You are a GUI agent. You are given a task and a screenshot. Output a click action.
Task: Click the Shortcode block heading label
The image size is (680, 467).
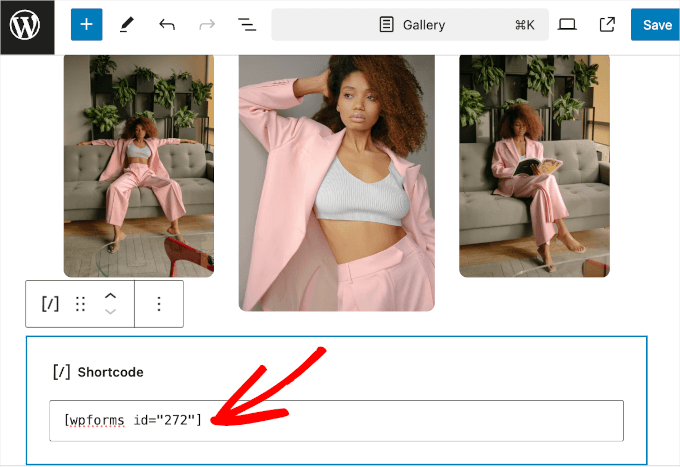[110, 372]
